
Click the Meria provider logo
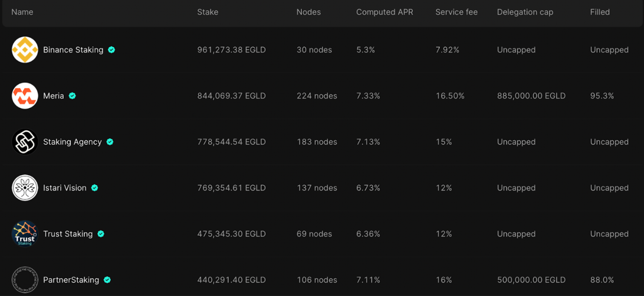click(x=25, y=96)
